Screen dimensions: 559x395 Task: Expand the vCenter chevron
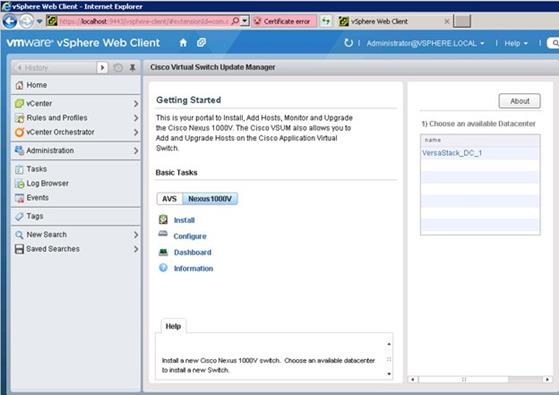[x=136, y=103]
